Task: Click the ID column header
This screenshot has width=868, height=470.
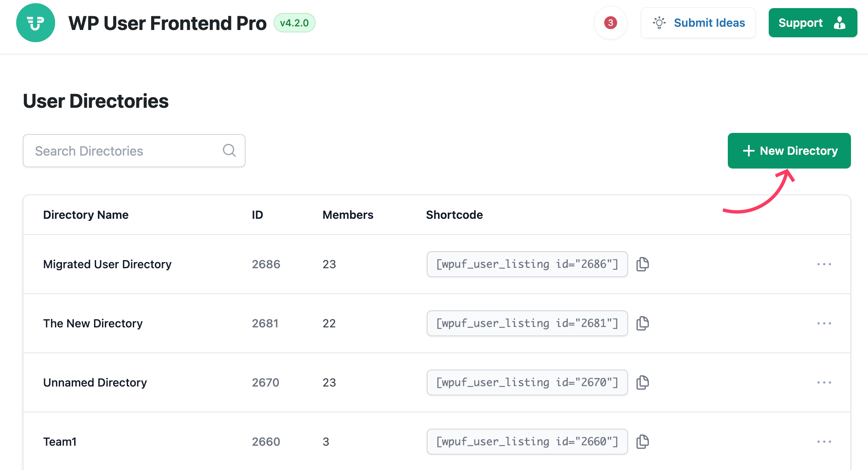Action: pos(257,215)
